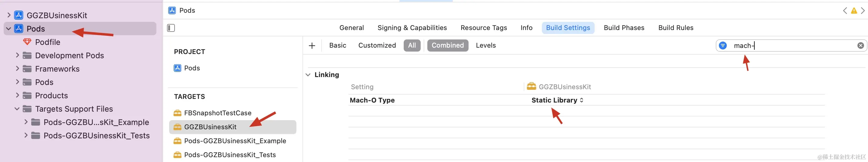Screen dimensions: 868x162
Task: Toggle All settings filter
Action: click(x=412, y=46)
